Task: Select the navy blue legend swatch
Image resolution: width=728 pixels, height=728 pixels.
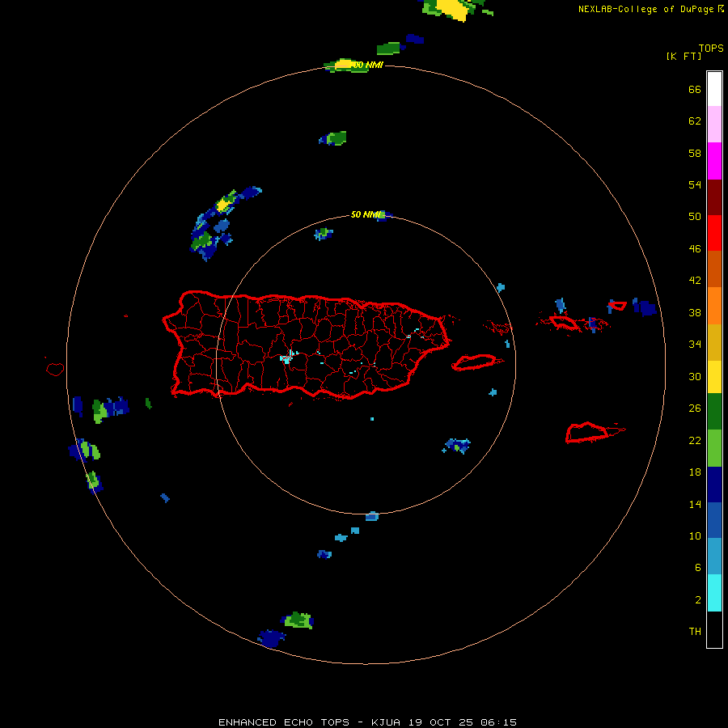Action: click(x=714, y=485)
